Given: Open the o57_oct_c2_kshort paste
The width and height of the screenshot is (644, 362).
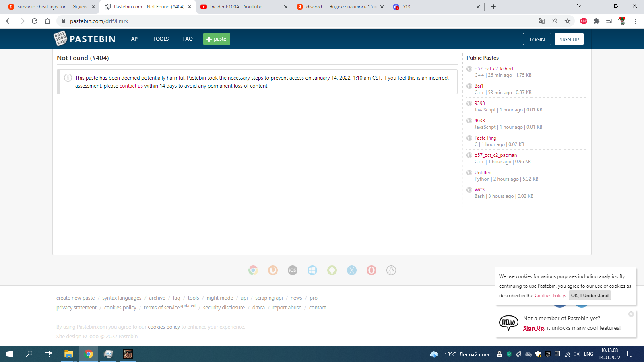Looking at the screenshot, I should coord(494,68).
